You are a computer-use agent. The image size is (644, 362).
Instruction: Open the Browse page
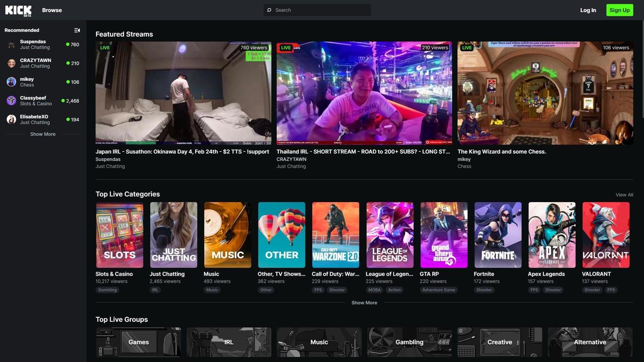pos(52,10)
